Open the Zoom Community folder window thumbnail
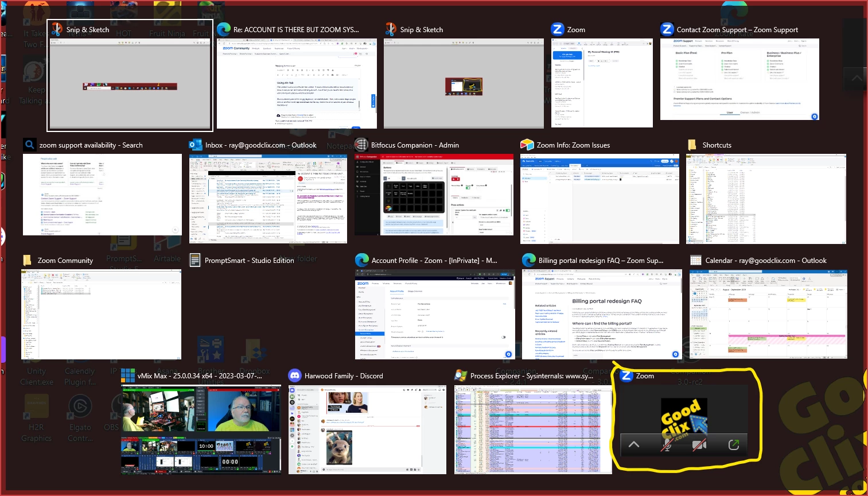The height and width of the screenshot is (496, 868). [101, 314]
